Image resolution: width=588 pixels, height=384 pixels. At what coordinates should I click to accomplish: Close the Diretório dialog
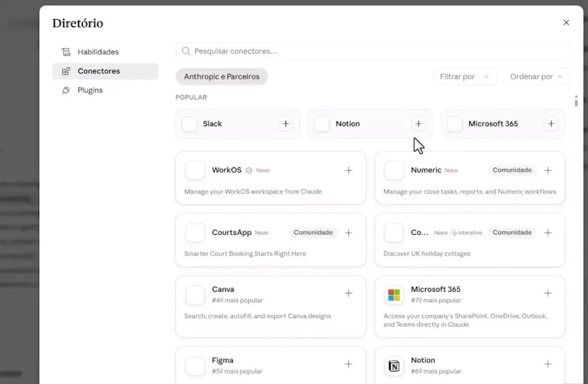coord(566,22)
